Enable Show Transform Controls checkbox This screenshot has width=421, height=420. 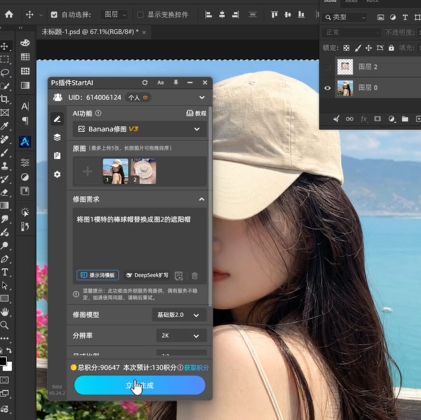(x=140, y=15)
